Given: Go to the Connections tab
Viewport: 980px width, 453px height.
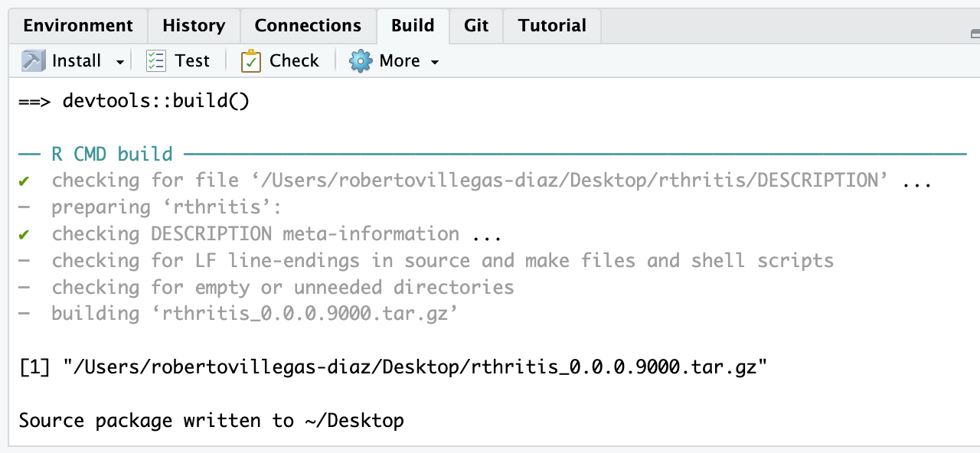Looking at the screenshot, I should click(308, 26).
